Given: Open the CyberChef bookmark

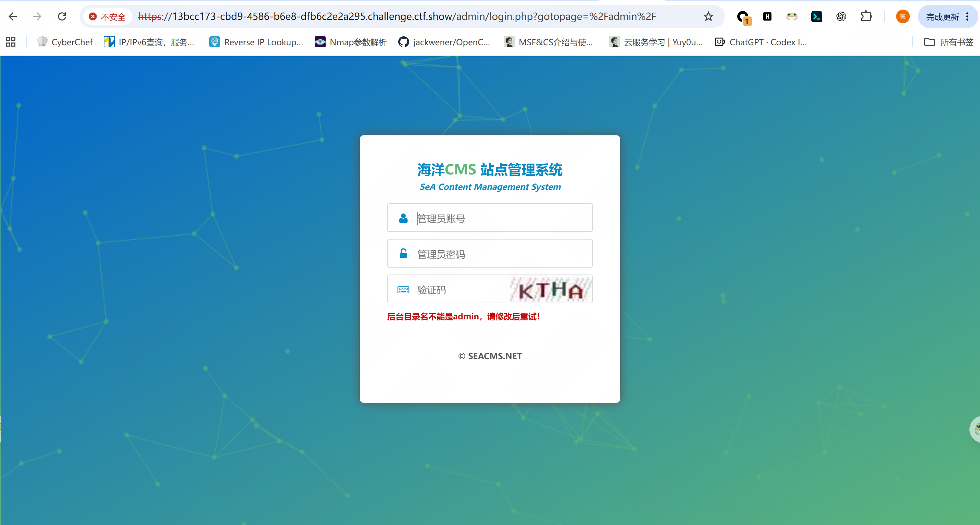Looking at the screenshot, I should point(65,42).
